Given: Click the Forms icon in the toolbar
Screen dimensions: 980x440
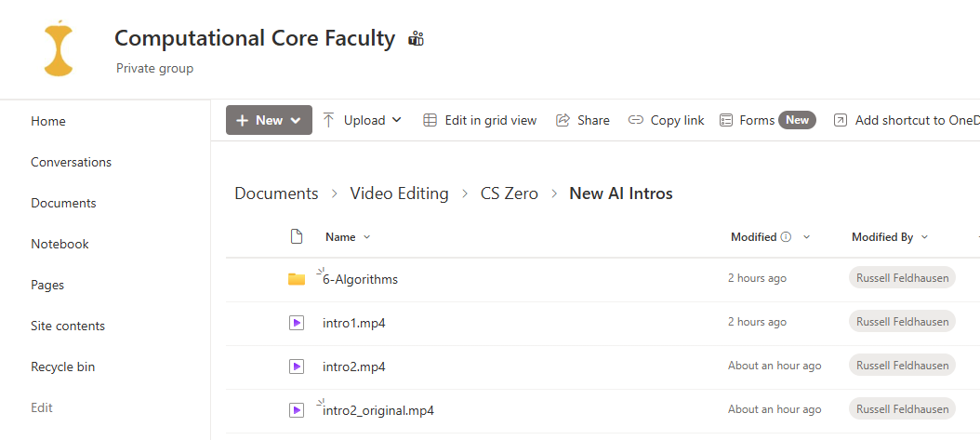Looking at the screenshot, I should [x=725, y=120].
